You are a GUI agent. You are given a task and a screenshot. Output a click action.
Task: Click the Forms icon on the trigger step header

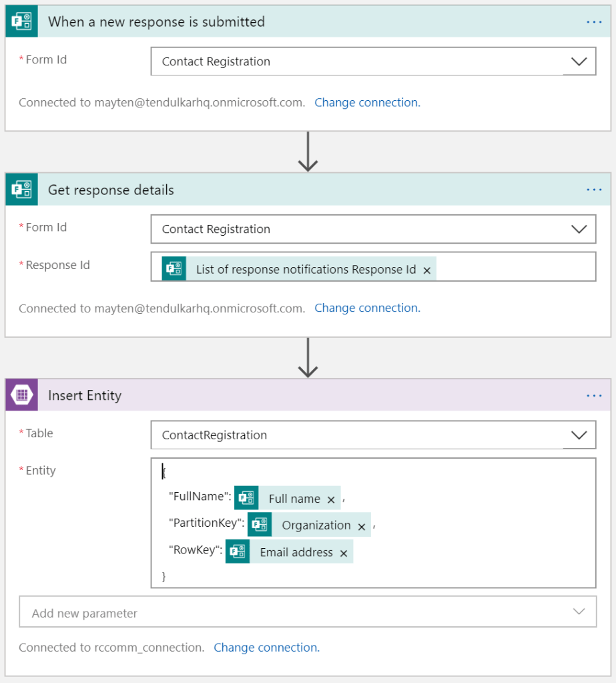tap(22, 21)
